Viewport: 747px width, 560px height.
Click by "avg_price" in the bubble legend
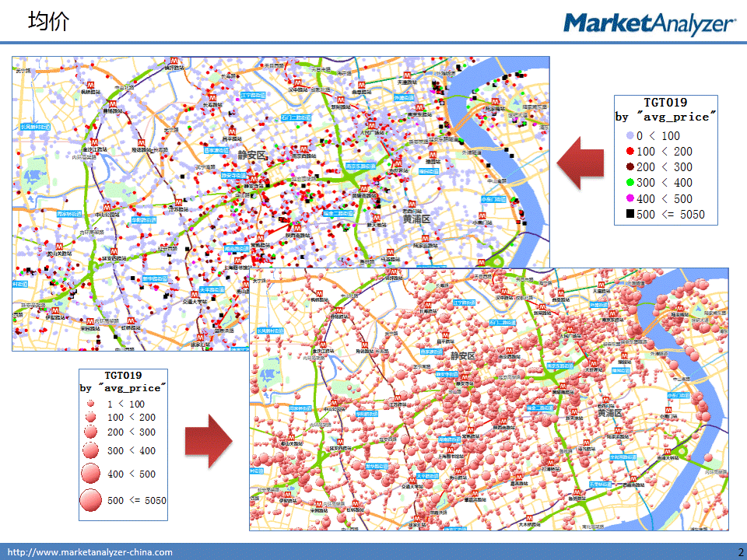tap(123, 388)
